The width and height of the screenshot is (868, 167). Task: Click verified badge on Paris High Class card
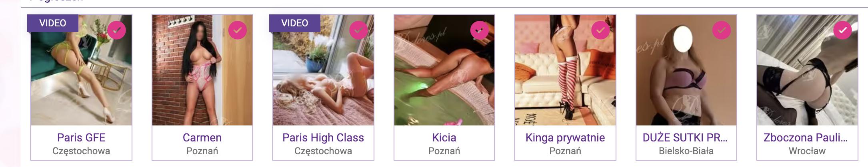click(x=359, y=30)
